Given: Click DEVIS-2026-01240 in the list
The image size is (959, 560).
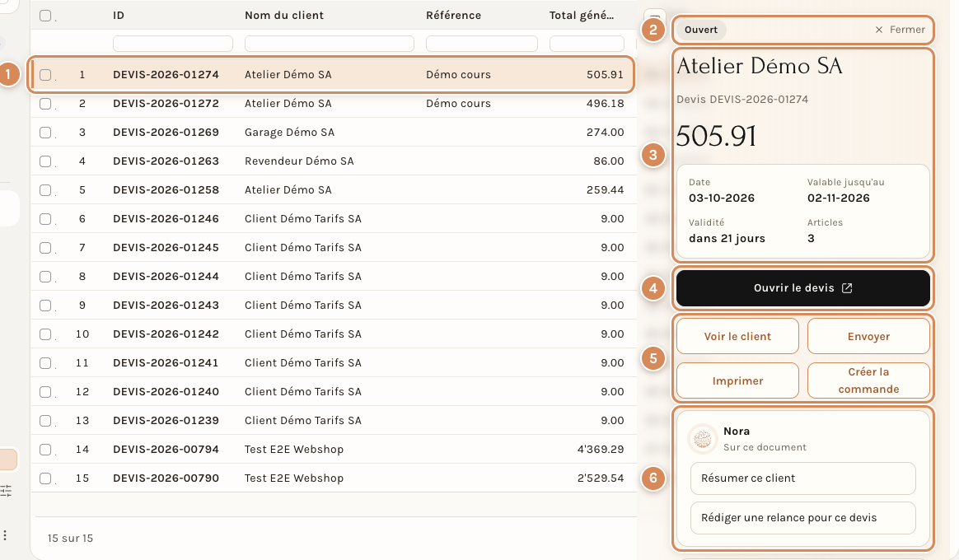Looking at the screenshot, I should 166,391.
